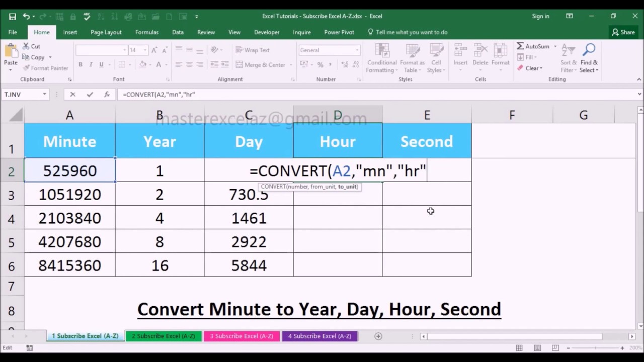Toggle Format Painter
Viewport: 644px width, 362px height.
45,68
